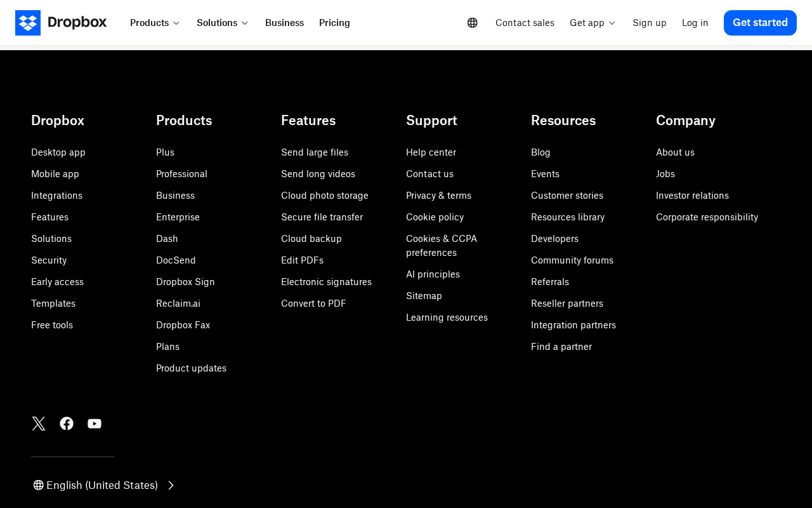
Task: Expand the Solutions menu in the header
Action: pos(223,23)
